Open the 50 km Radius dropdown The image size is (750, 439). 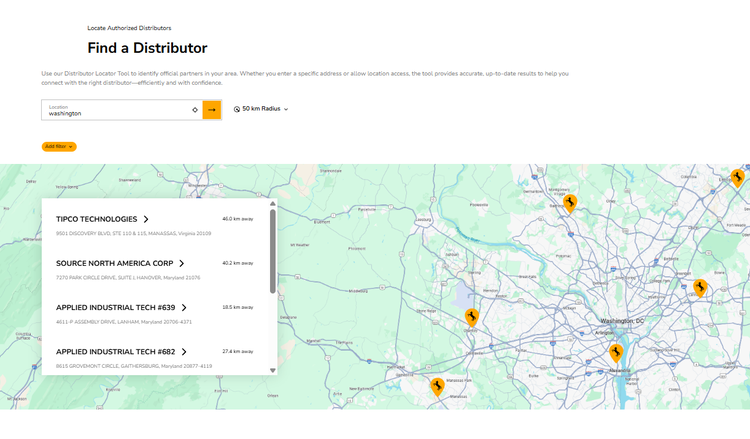[261, 109]
